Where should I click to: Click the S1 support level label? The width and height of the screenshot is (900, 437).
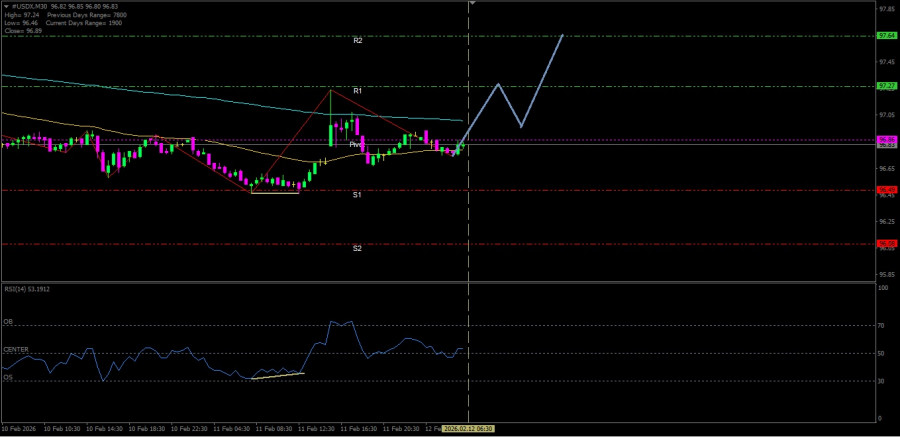pyautogui.click(x=357, y=195)
